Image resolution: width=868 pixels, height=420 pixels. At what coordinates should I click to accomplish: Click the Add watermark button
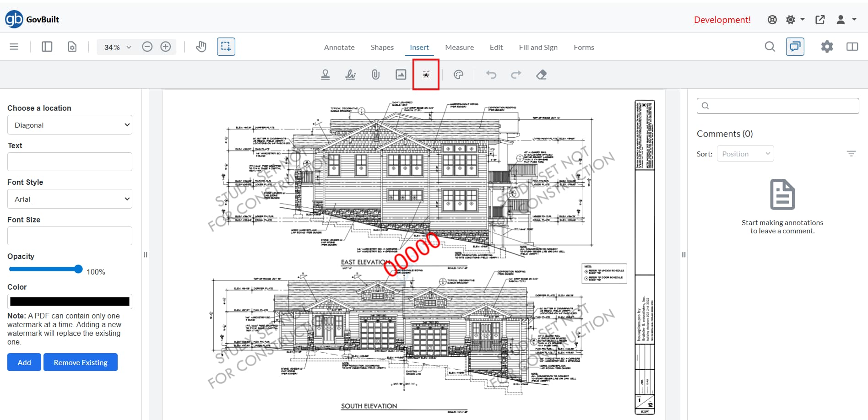coord(24,362)
